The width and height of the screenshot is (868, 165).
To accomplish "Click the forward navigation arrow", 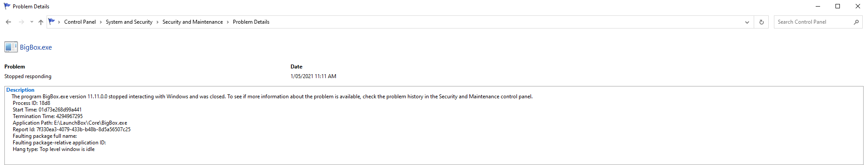I will click(x=21, y=22).
